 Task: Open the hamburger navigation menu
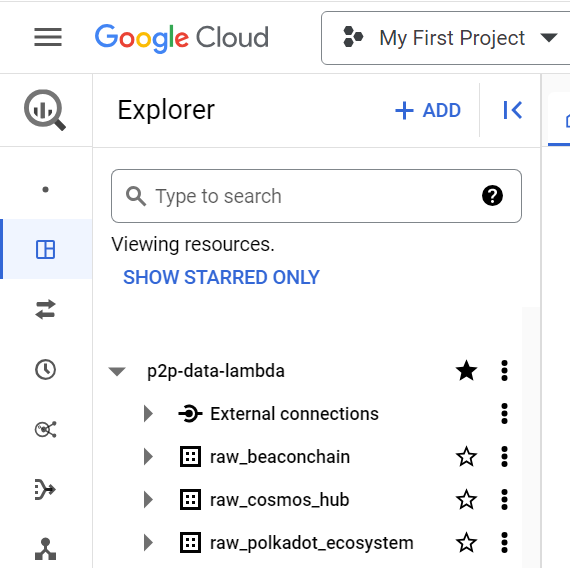[x=48, y=37]
